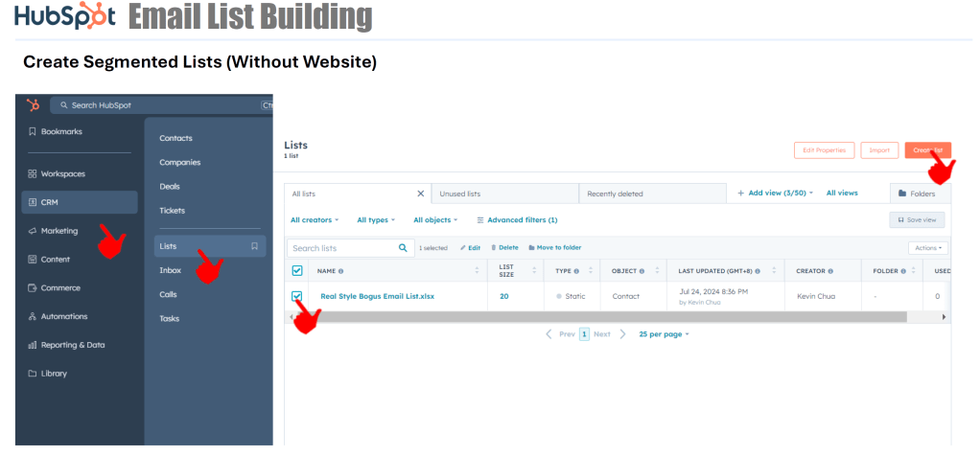Click the CRM contact-card icon
Image resolution: width=980 pixels, height=456 pixels.
(32, 202)
